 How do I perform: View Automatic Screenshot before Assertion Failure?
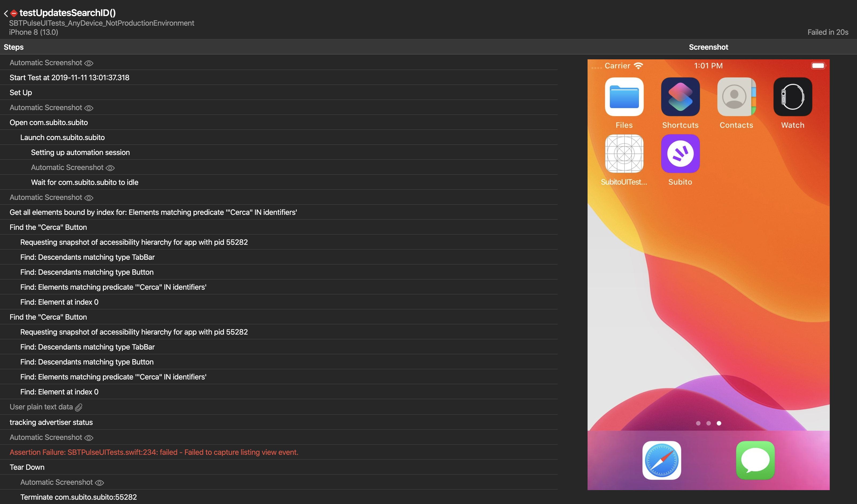pos(89,438)
